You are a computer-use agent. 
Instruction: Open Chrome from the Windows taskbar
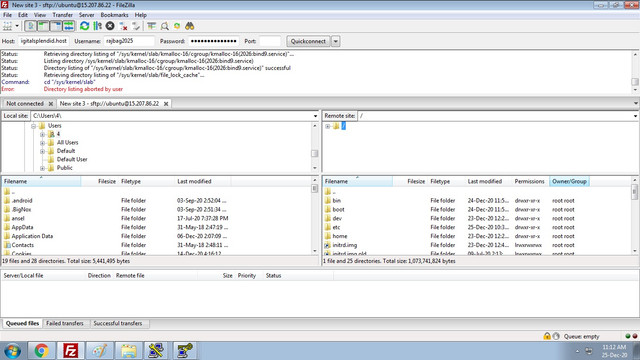tap(42, 351)
